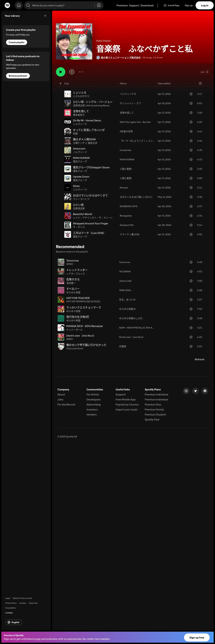Open Developers footer link
The image size is (215, 644).
(x=93, y=400)
